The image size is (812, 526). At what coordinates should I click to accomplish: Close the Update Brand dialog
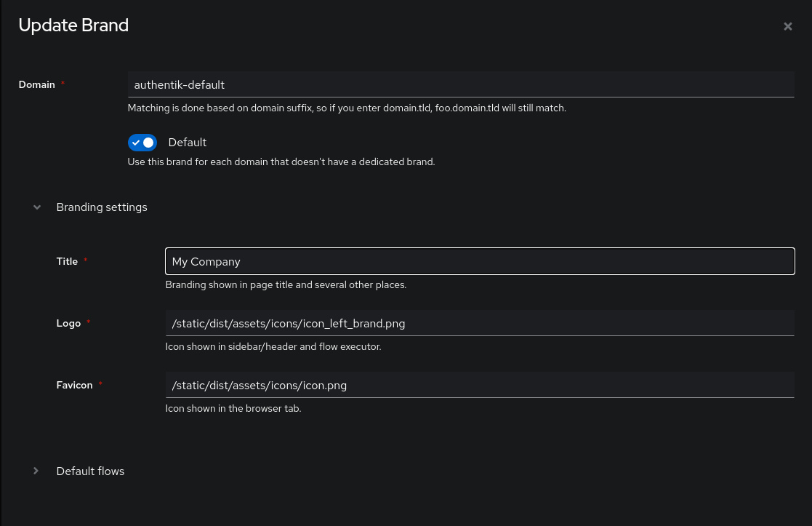click(787, 27)
